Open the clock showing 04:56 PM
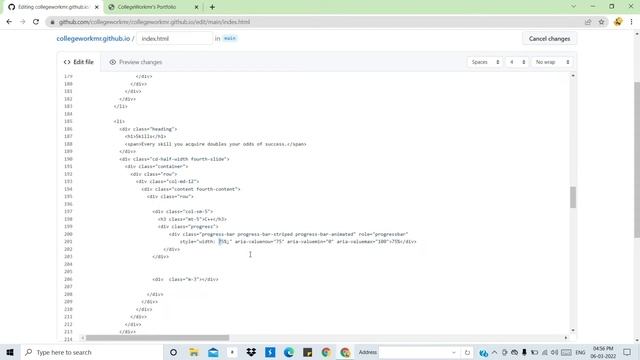 point(603,352)
